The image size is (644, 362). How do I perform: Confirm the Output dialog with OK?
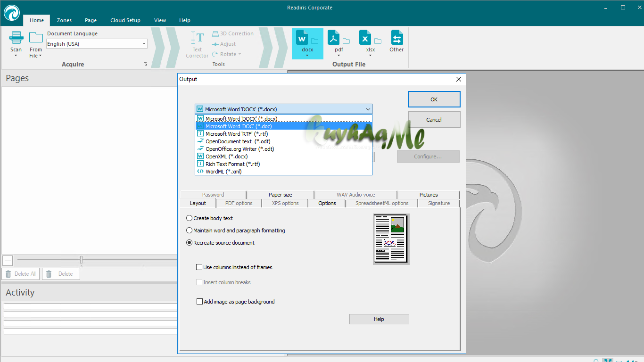pos(434,99)
